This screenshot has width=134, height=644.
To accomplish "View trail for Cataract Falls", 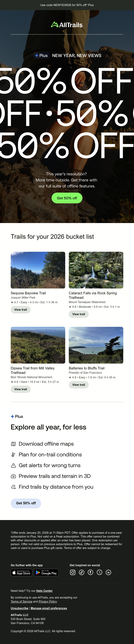I will (x=79, y=314).
